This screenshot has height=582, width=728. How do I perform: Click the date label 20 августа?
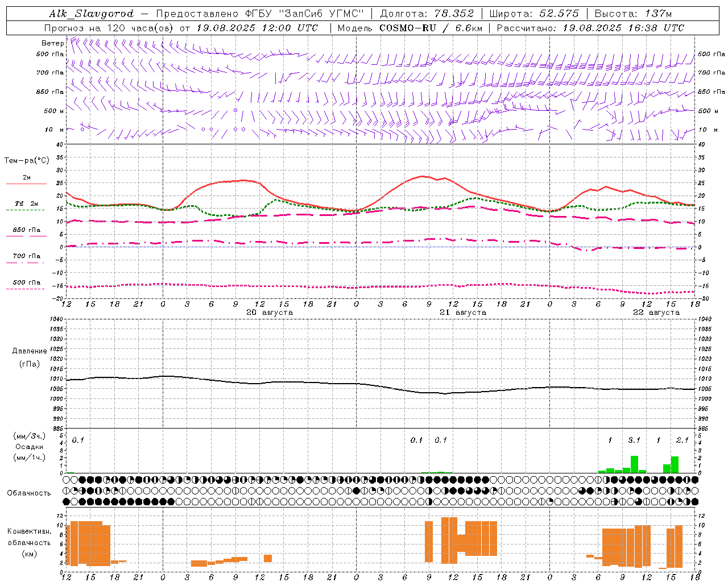(x=270, y=313)
